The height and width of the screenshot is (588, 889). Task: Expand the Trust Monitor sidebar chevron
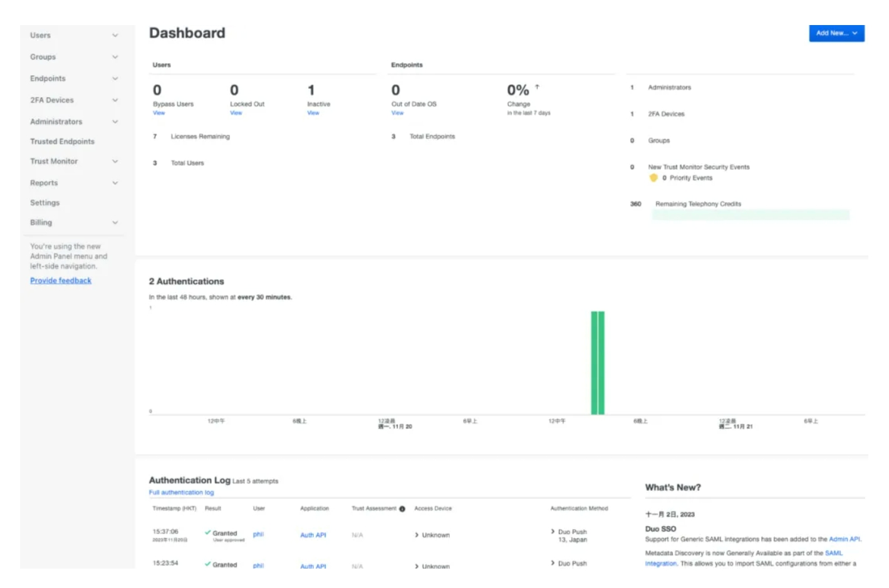[x=115, y=162]
